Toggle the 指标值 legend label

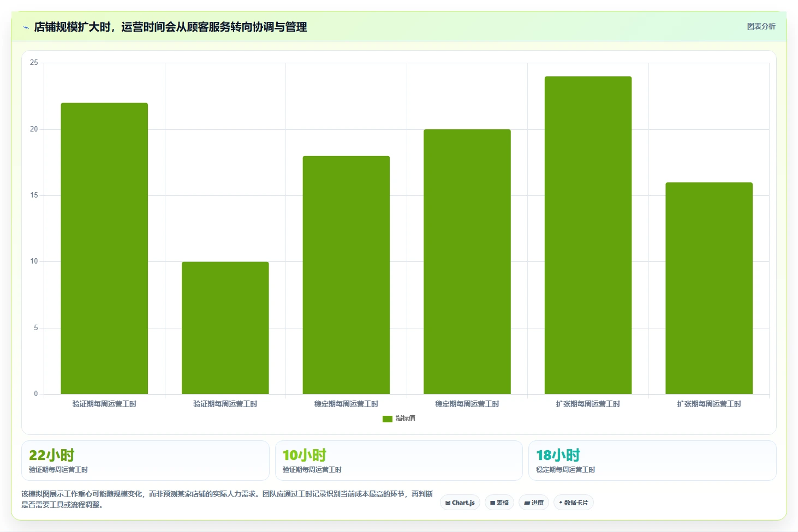pos(406,419)
